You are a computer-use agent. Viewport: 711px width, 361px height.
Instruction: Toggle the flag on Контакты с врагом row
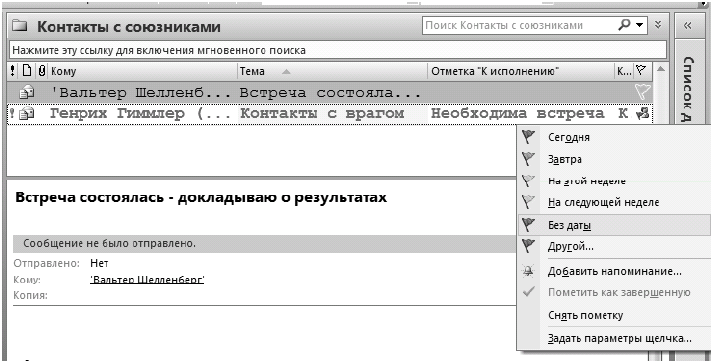click(x=643, y=114)
